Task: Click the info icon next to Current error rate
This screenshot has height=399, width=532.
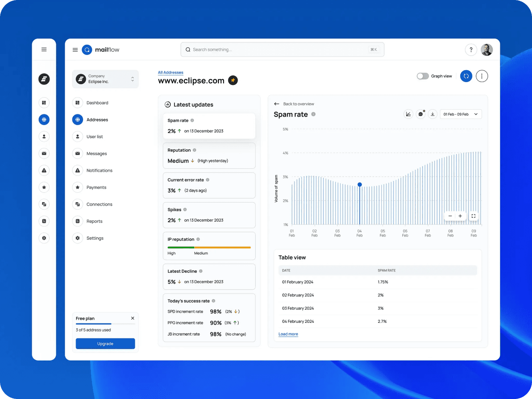Action: [x=208, y=180]
